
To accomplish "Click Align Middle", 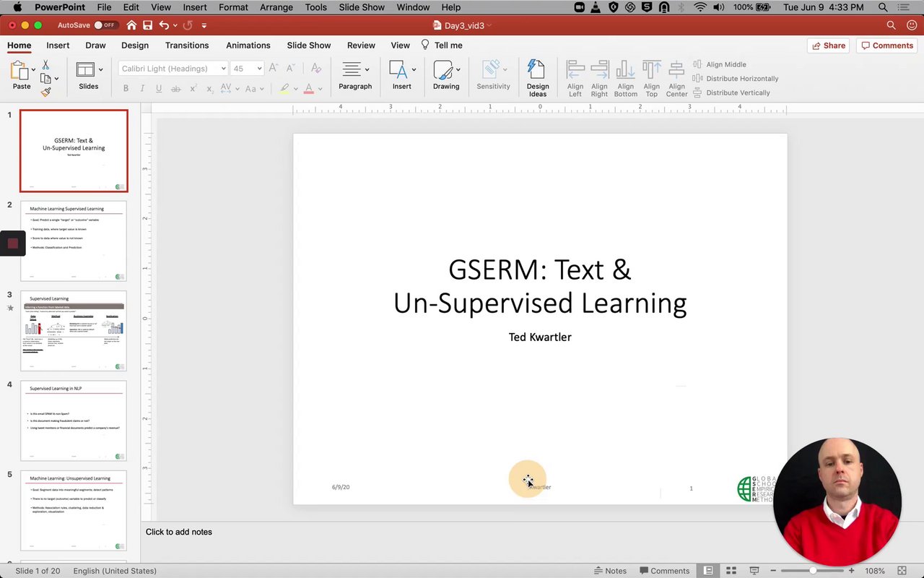I will 720,64.
